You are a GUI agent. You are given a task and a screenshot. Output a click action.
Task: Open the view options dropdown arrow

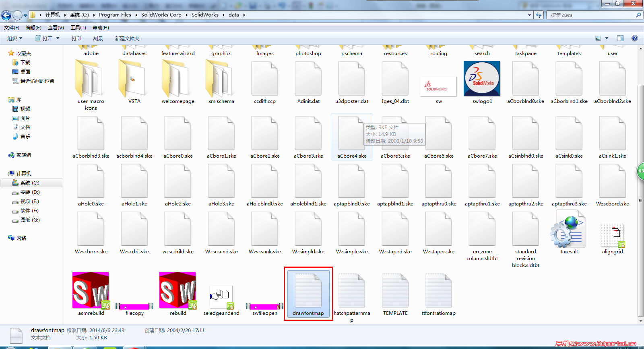point(607,38)
